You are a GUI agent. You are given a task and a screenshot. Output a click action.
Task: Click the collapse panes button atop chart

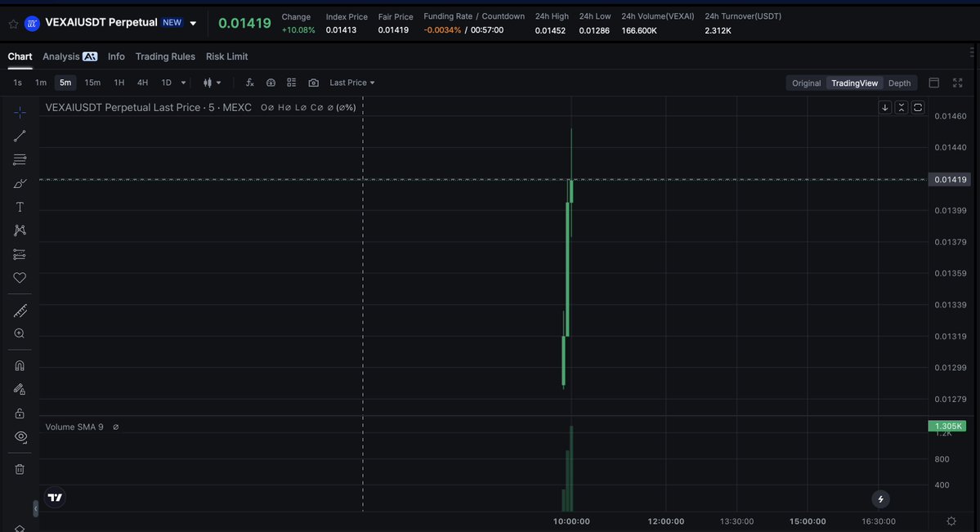pos(902,108)
